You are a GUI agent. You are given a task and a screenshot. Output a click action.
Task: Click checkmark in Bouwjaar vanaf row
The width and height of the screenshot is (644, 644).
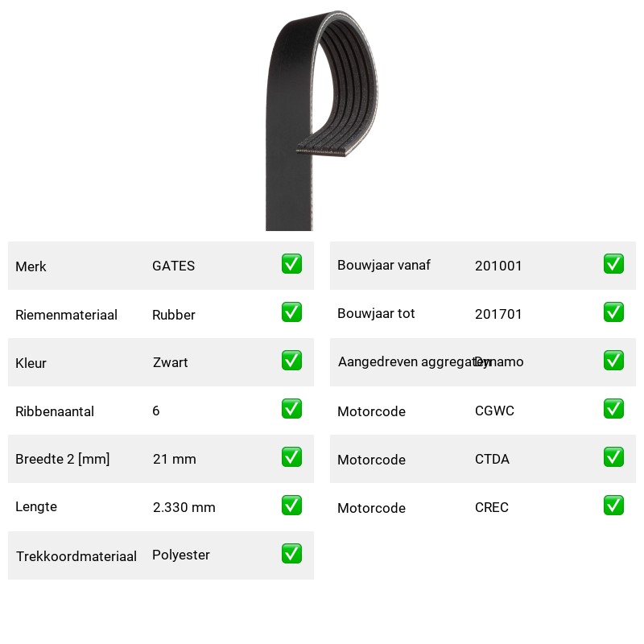tap(613, 264)
